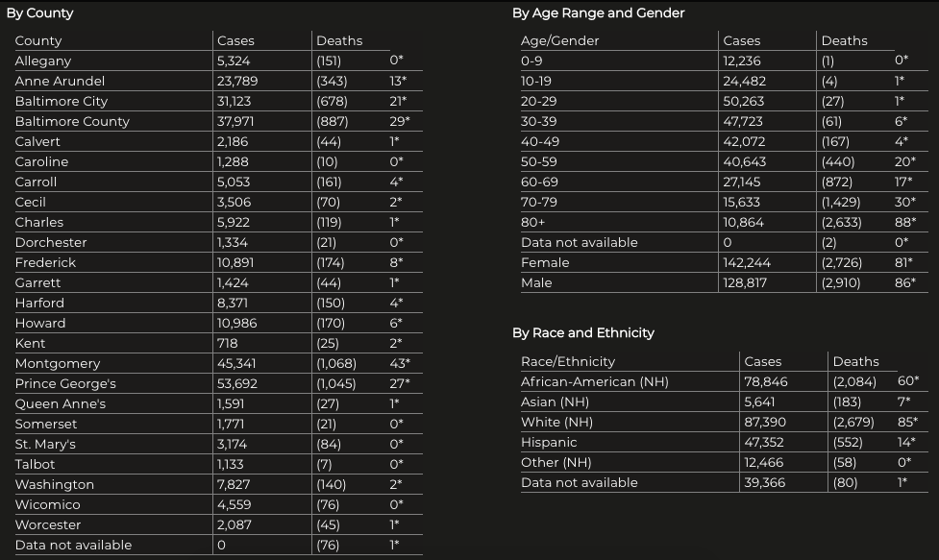Click the By Age Range and Gender heading
This screenshot has width=939, height=560.
coord(598,13)
